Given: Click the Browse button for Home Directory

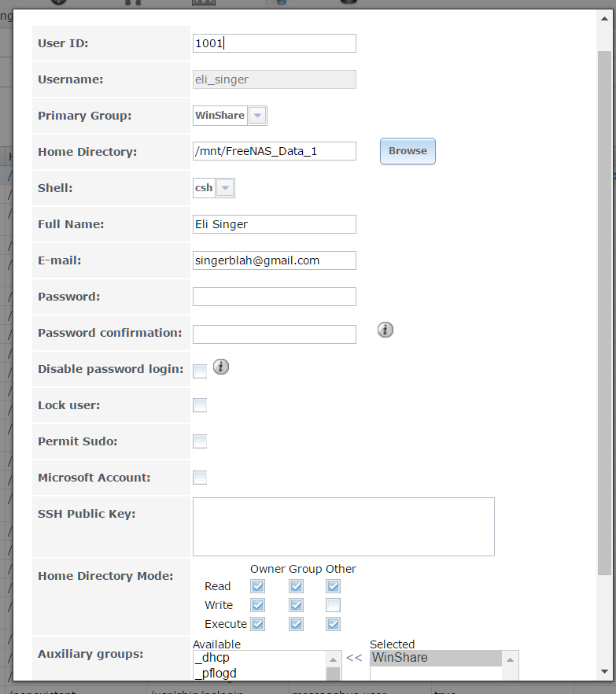Looking at the screenshot, I should point(408,151).
